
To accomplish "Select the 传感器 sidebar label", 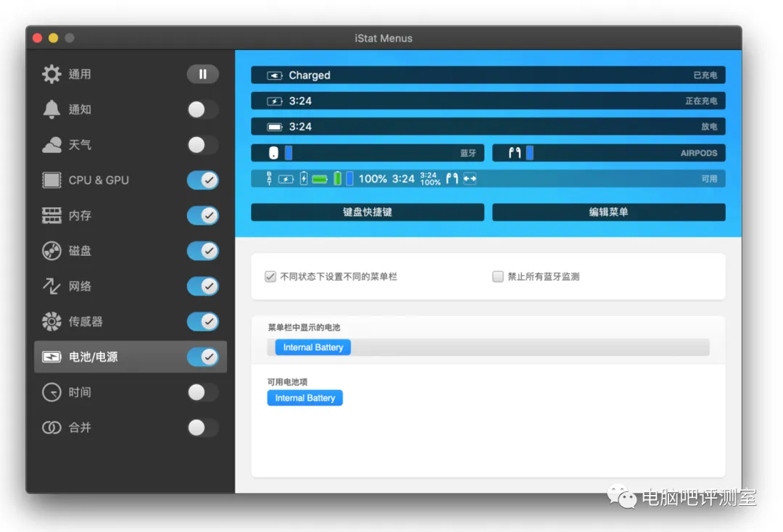I will pyautogui.click(x=86, y=321).
